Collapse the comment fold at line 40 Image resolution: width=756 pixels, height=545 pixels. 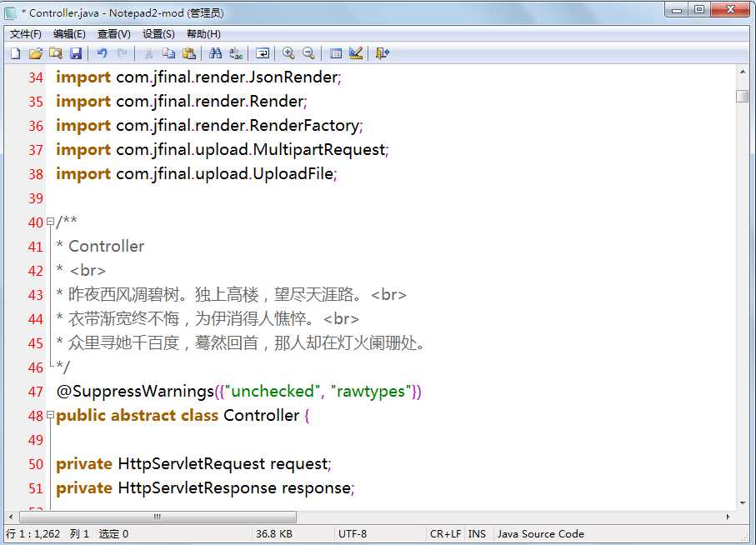click(x=50, y=222)
